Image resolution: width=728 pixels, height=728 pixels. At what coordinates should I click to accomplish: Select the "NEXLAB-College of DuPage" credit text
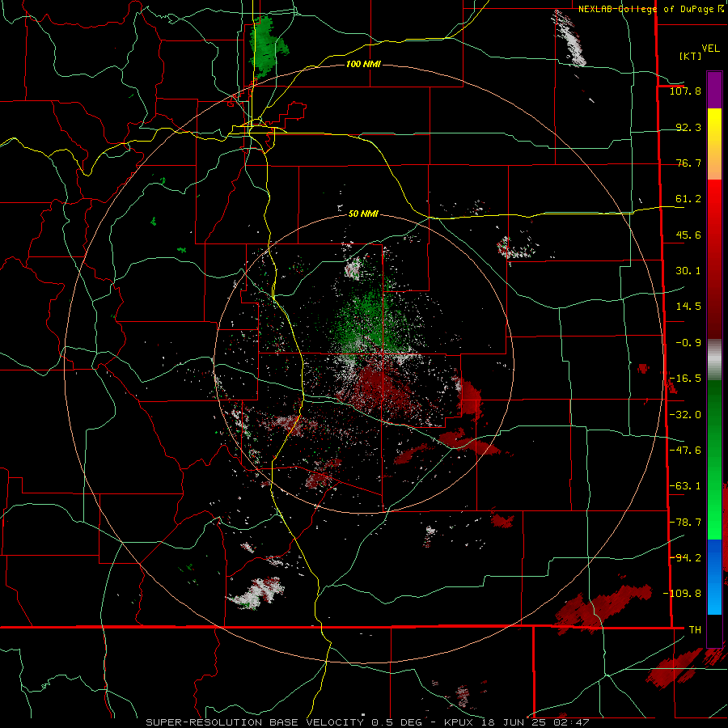647,9
